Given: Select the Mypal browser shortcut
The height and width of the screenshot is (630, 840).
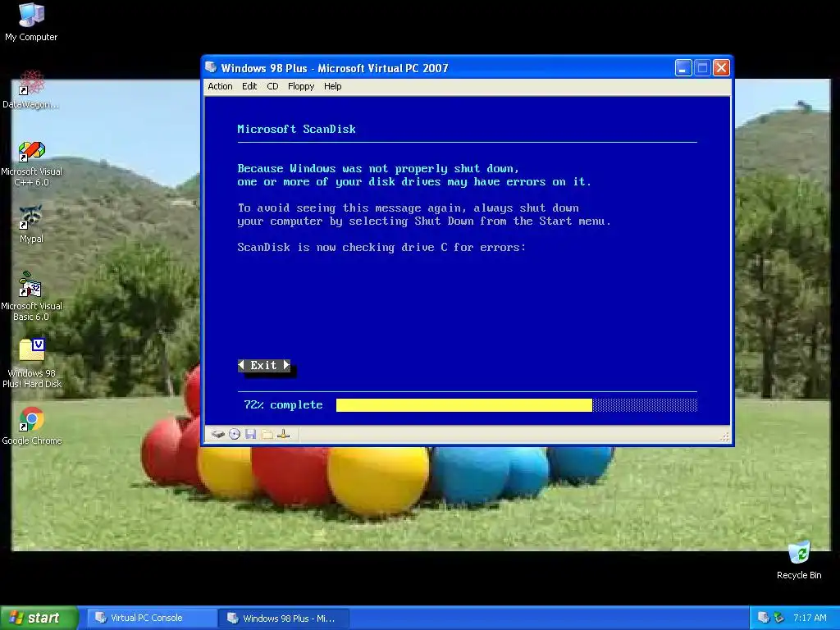Looking at the screenshot, I should point(31,225).
